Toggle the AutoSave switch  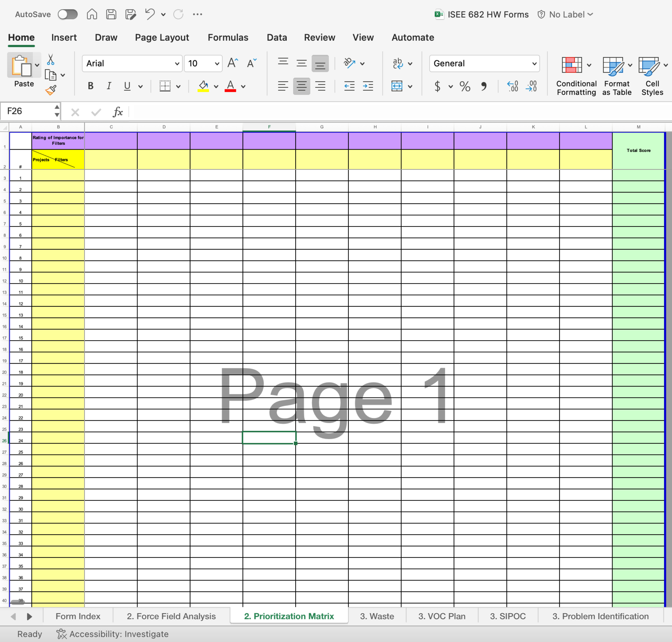67,14
